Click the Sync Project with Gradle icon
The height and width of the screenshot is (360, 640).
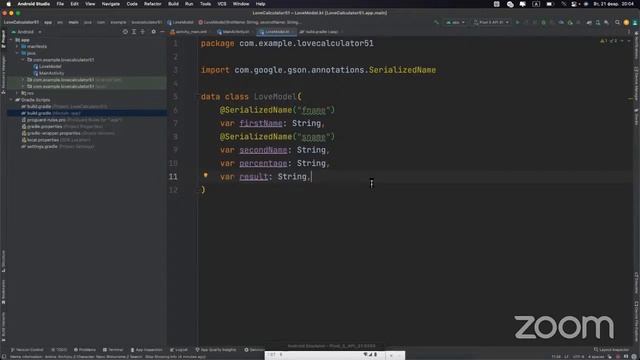point(589,22)
